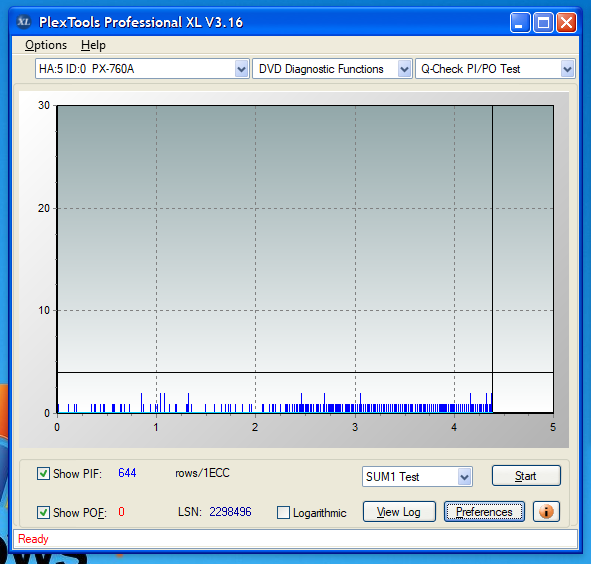The image size is (591, 564).
Task: Open the Help menu
Action: [x=93, y=45]
